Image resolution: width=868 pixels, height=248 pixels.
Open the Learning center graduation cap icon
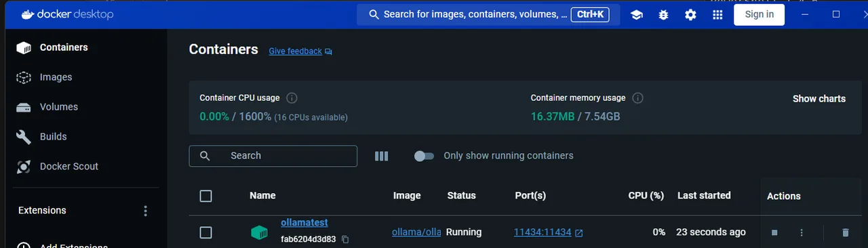tap(636, 14)
